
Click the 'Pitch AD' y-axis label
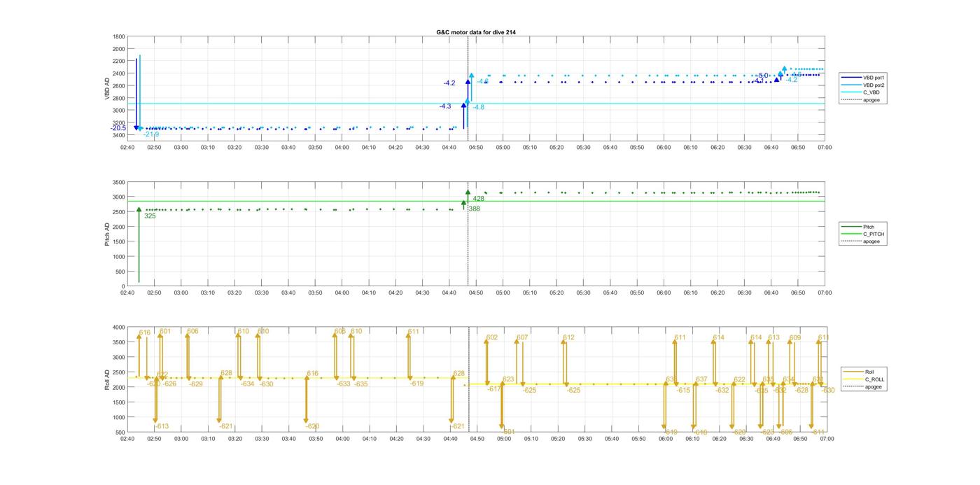pyautogui.click(x=107, y=234)
